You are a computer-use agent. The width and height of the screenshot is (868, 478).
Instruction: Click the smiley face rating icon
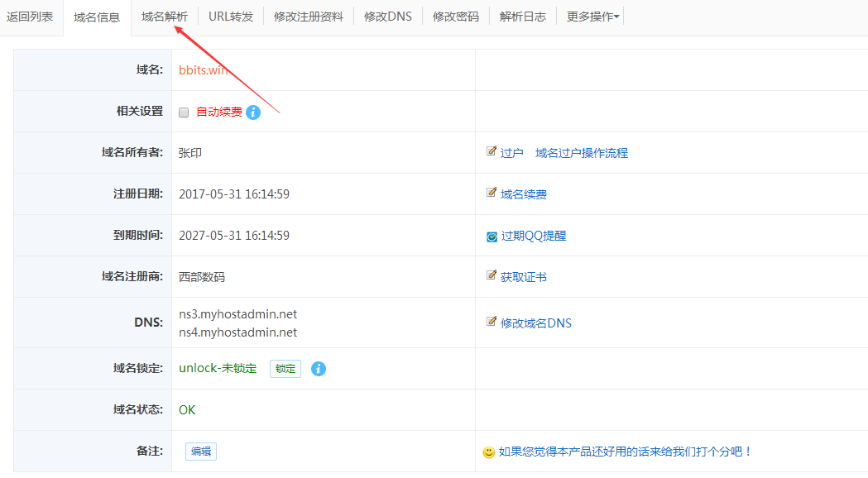489,452
